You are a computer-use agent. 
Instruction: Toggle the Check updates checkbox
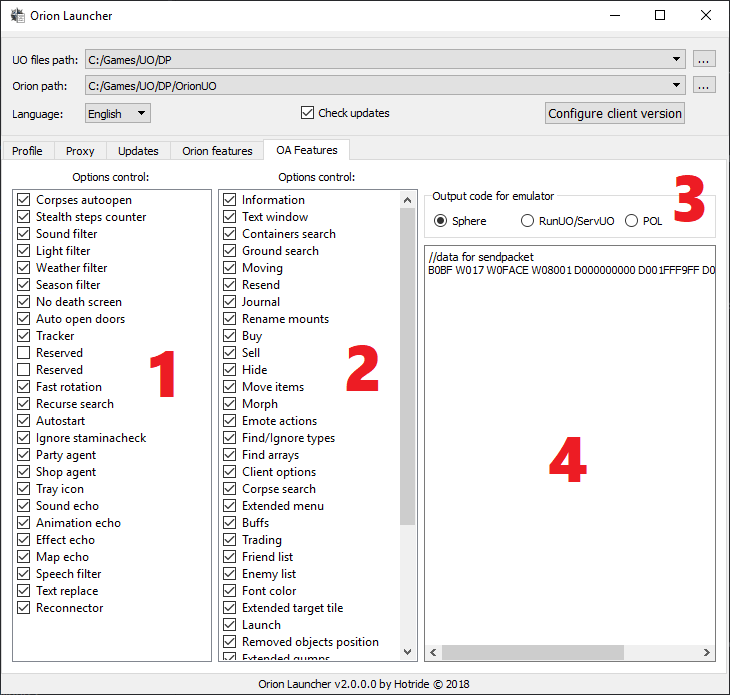(x=307, y=113)
